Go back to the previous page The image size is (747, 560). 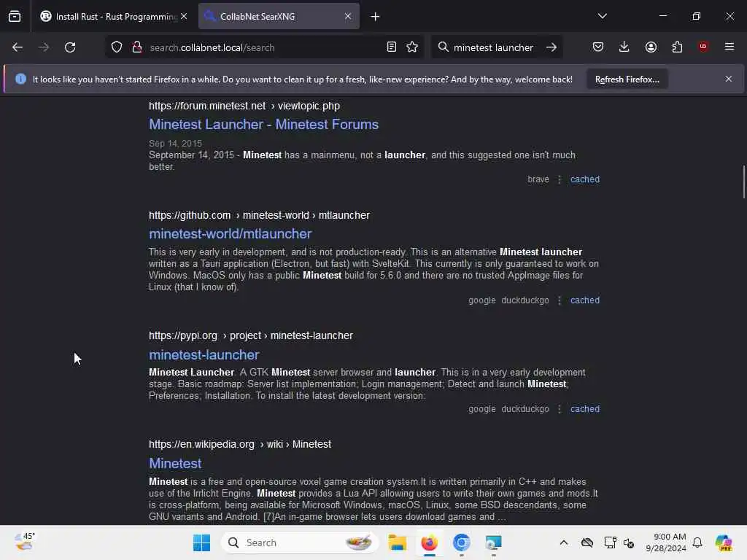click(18, 47)
